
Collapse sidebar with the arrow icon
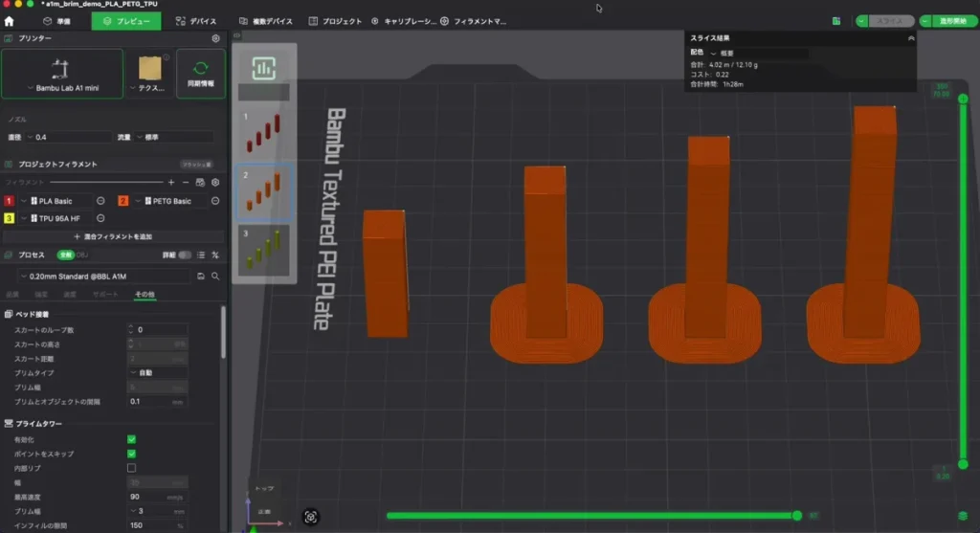point(237,35)
